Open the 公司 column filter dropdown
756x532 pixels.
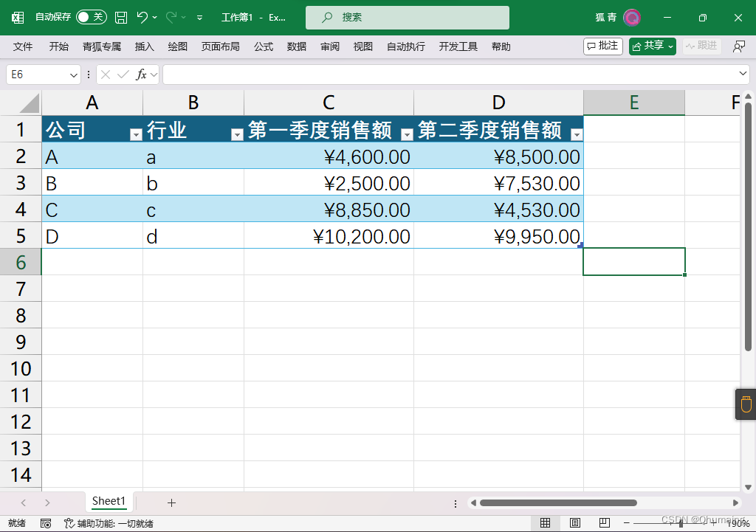136,133
